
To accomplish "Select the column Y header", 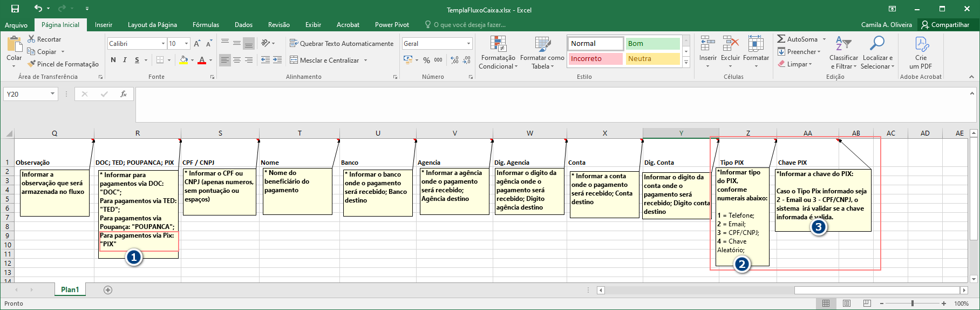I will pyautogui.click(x=680, y=133).
